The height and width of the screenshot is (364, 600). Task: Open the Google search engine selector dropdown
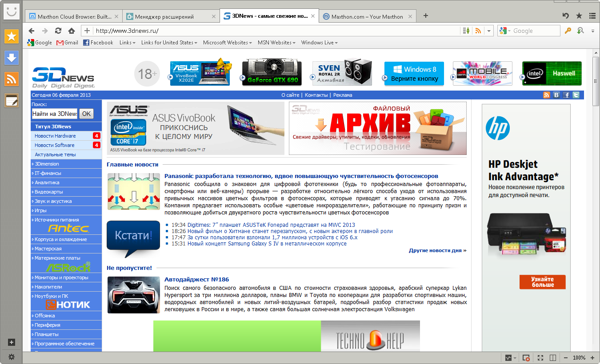point(504,31)
